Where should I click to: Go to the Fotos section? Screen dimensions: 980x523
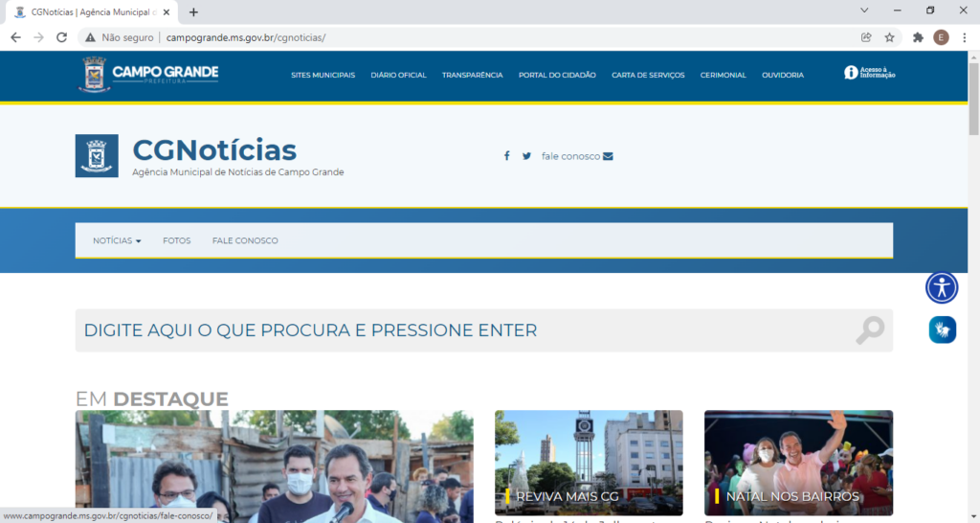pos(177,240)
